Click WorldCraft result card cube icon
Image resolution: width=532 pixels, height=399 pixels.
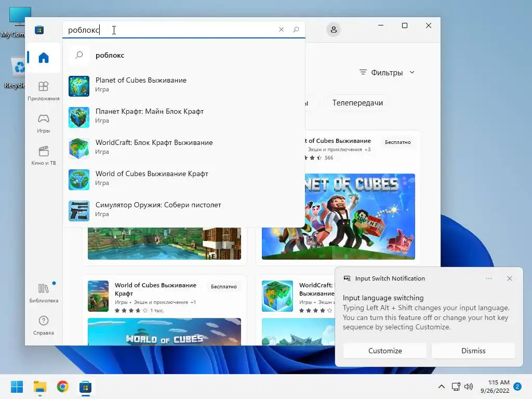click(277, 296)
